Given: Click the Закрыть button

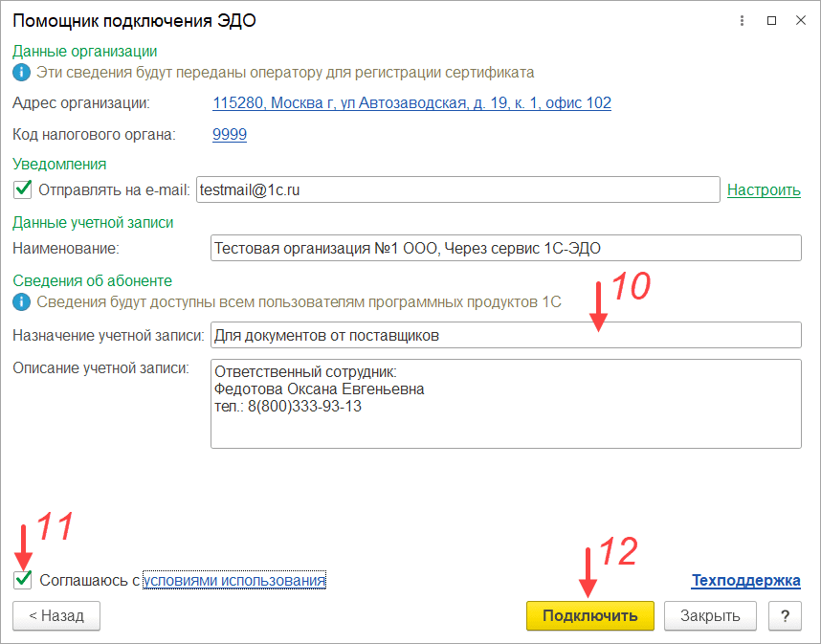Looking at the screenshot, I should click(710, 615).
